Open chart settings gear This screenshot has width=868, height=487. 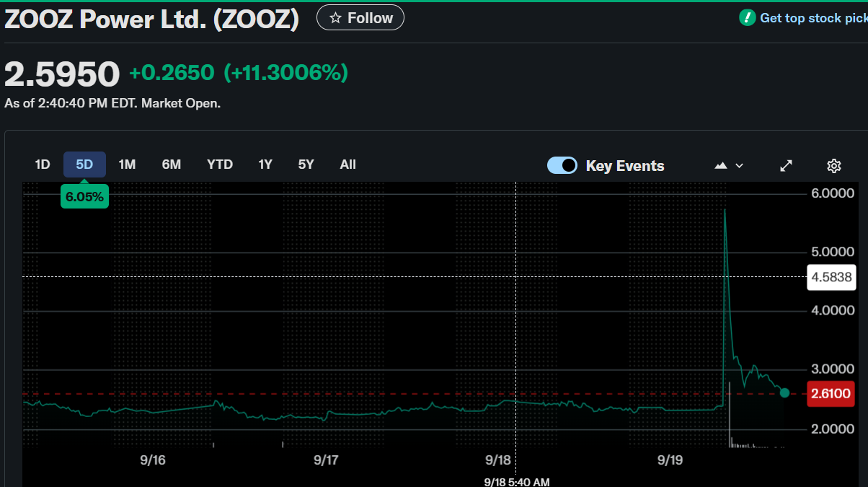[834, 165]
